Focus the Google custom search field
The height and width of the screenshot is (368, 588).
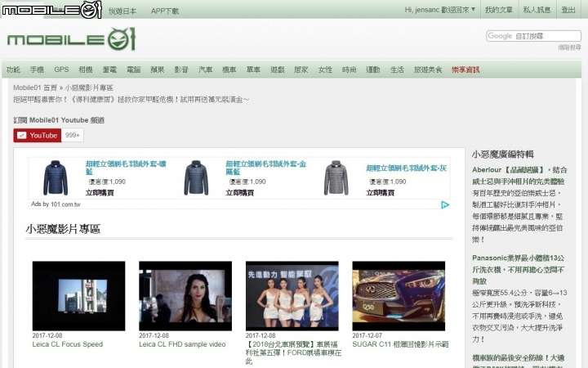(x=533, y=36)
